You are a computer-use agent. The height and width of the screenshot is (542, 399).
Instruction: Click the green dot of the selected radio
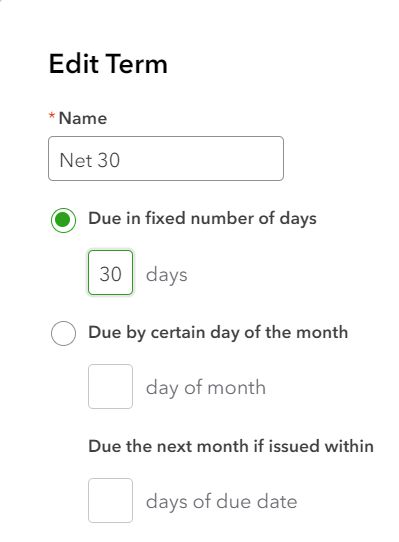coord(63,220)
